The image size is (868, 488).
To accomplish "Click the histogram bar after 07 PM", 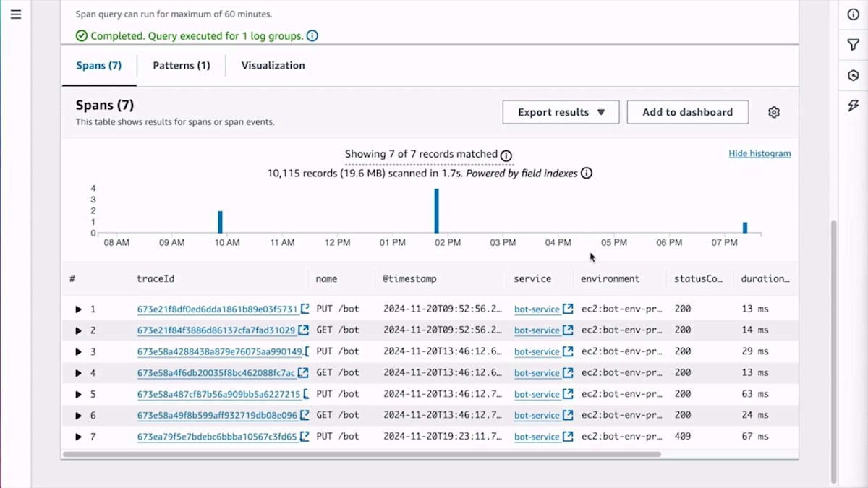I will [x=745, y=227].
